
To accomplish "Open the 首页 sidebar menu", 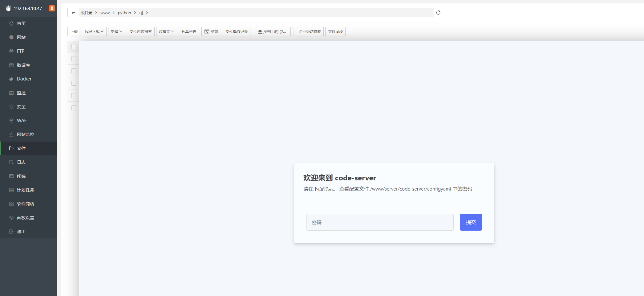I will click(x=28, y=23).
